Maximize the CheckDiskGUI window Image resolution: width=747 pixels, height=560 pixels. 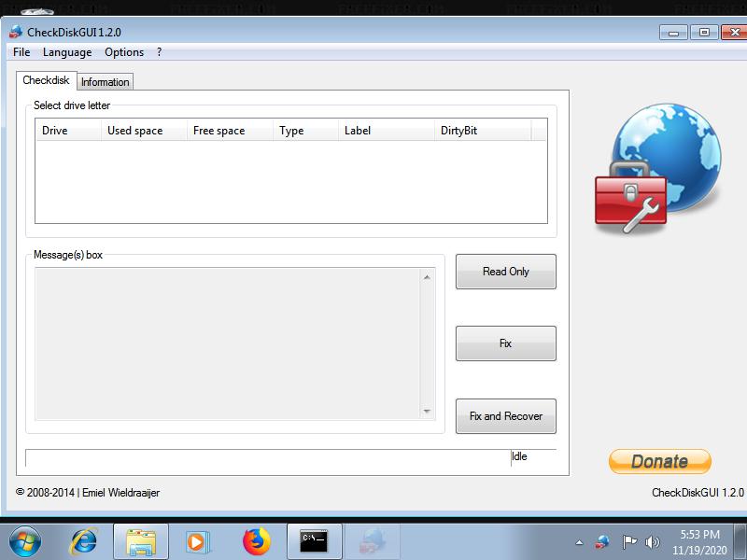[704, 33]
